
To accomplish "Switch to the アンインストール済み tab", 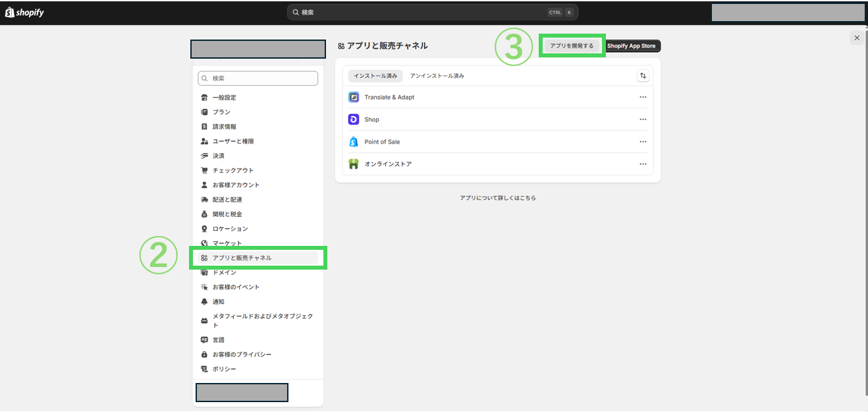I will coord(437,76).
